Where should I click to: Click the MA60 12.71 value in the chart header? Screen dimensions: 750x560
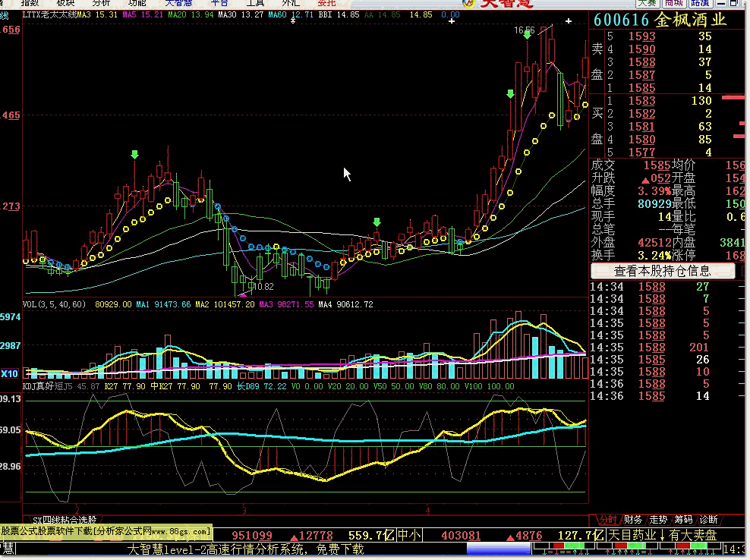tap(291, 15)
